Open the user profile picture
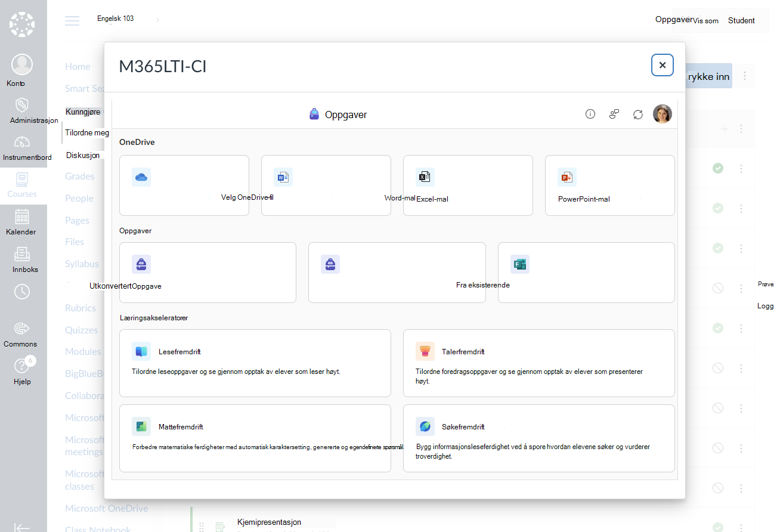The height and width of the screenshot is (532, 774). coord(662,114)
